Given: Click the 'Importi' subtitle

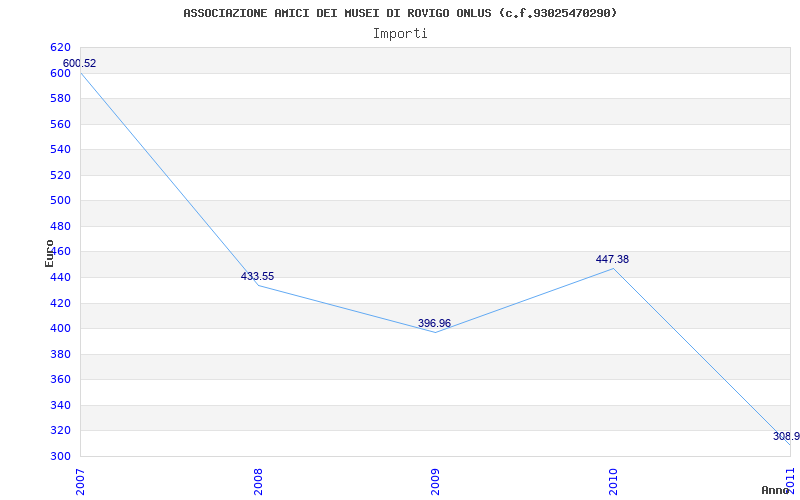Looking at the screenshot, I should [400, 34].
